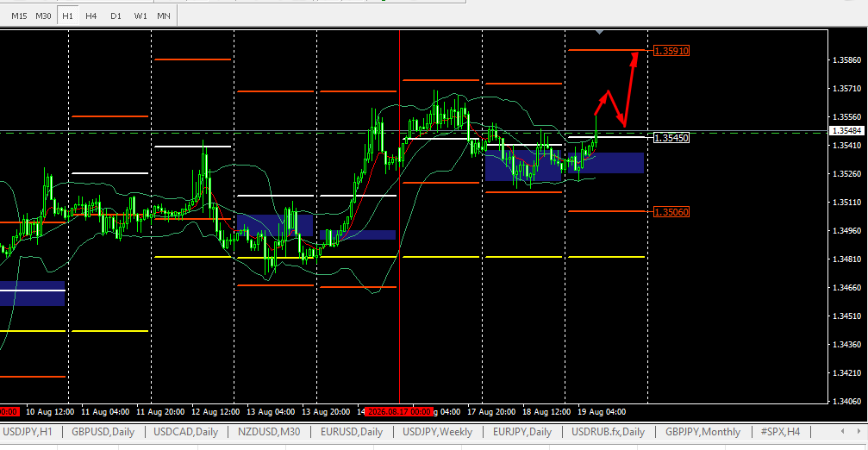Open the USDRUB.fx,Daily chart tab

point(608,432)
